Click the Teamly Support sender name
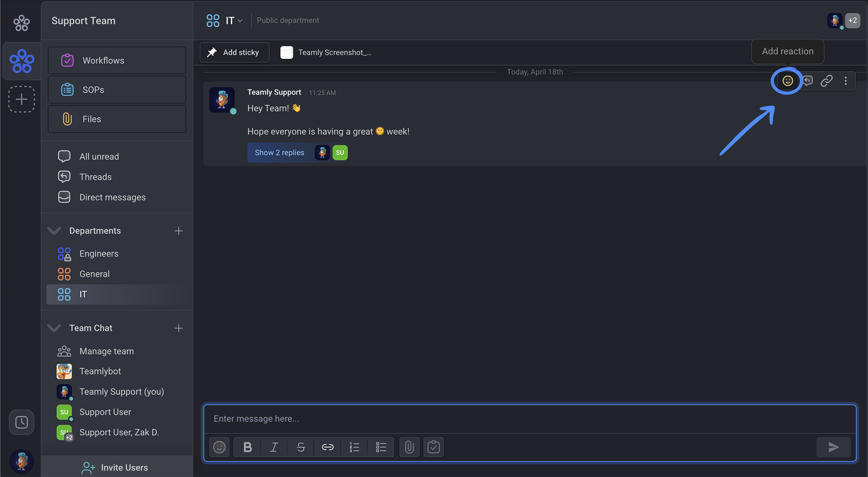The height and width of the screenshot is (477, 868). tap(274, 92)
